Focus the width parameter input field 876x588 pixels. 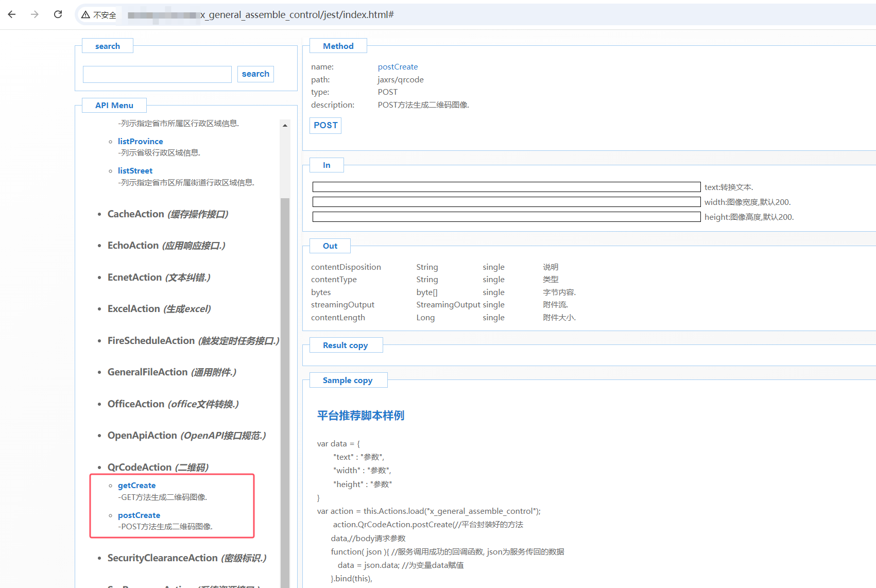pos(506,202)
